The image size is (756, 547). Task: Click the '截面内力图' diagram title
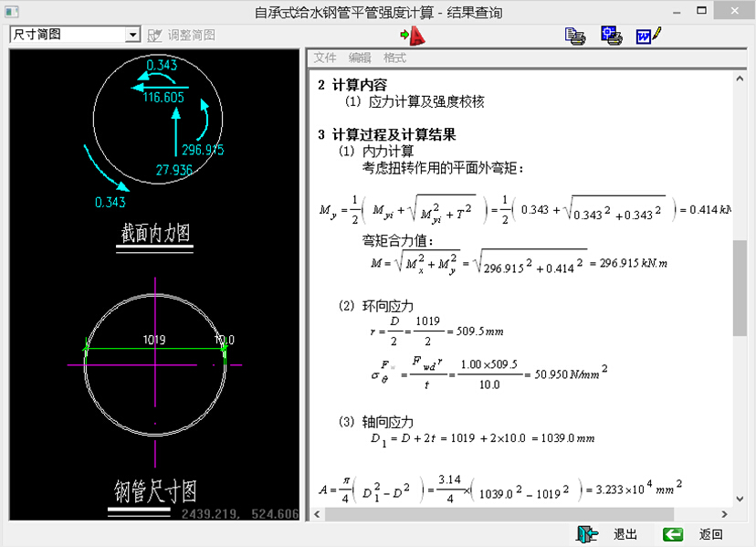pyautogui.click(x=155, y=234)
